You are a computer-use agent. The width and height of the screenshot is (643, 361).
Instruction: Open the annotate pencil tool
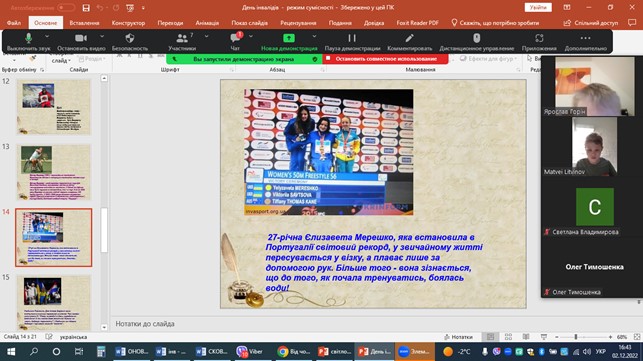click(409, 42)
